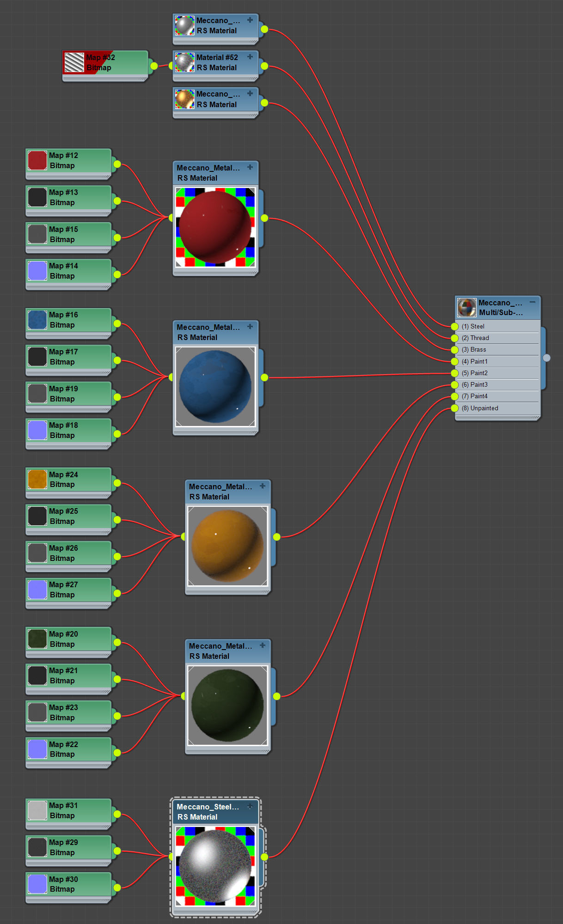
Task: Select the (2) Thread slot
Action: pyautogui.click(x=497, y=338)
